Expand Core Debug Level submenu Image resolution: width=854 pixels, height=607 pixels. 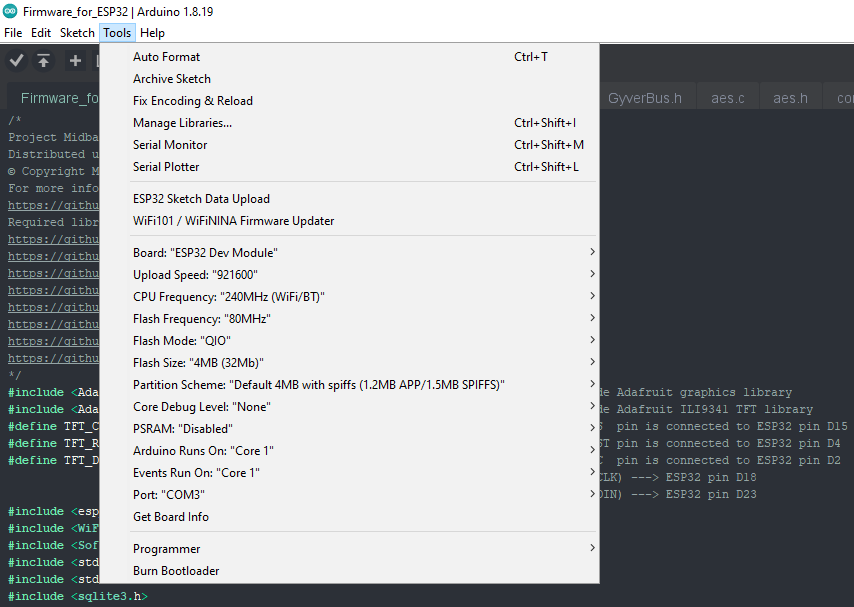tap(349, 406)
